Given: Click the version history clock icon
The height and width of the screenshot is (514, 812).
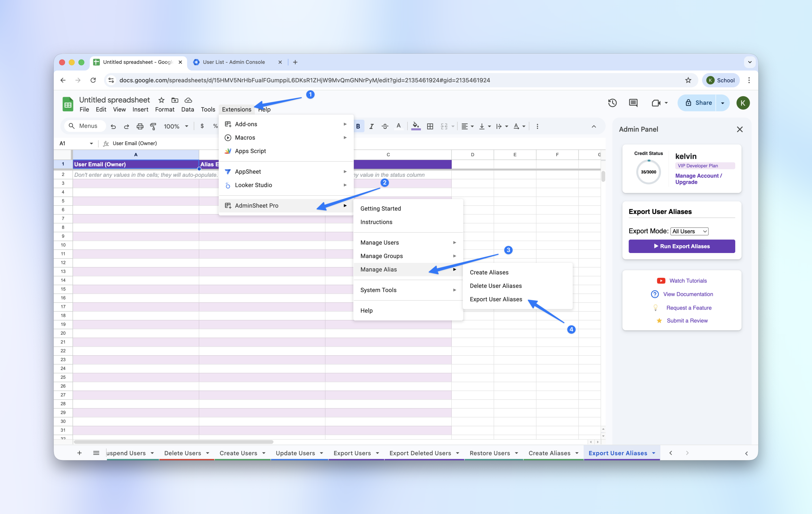Looking at the screenshot, I should click(612, 103).
